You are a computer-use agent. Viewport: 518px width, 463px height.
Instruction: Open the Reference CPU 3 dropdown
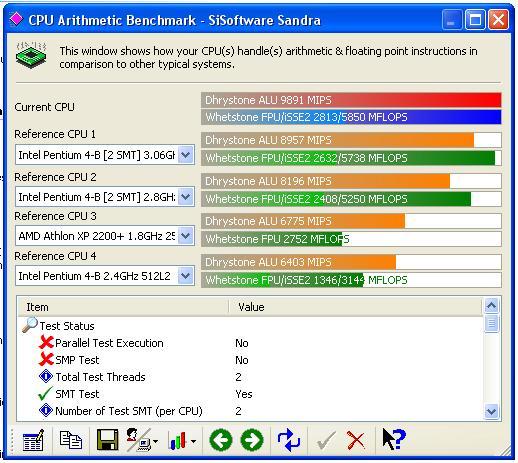[x=186, y=236]
